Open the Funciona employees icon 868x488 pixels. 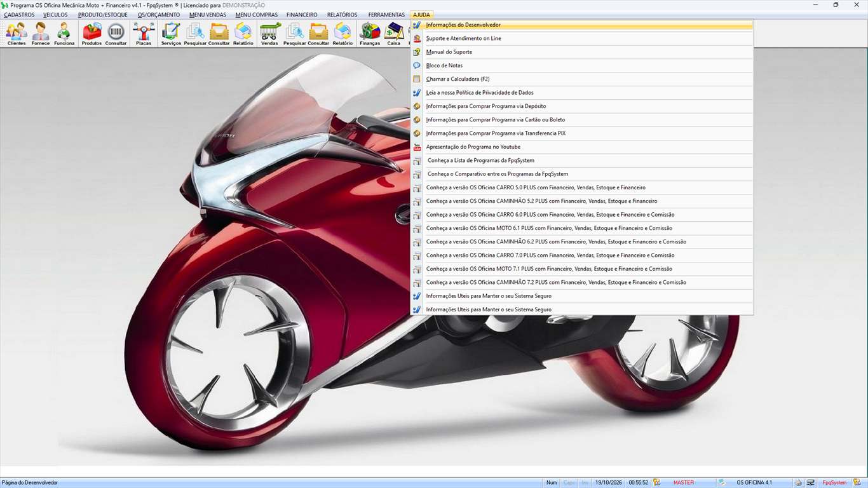tap(64, 34)
